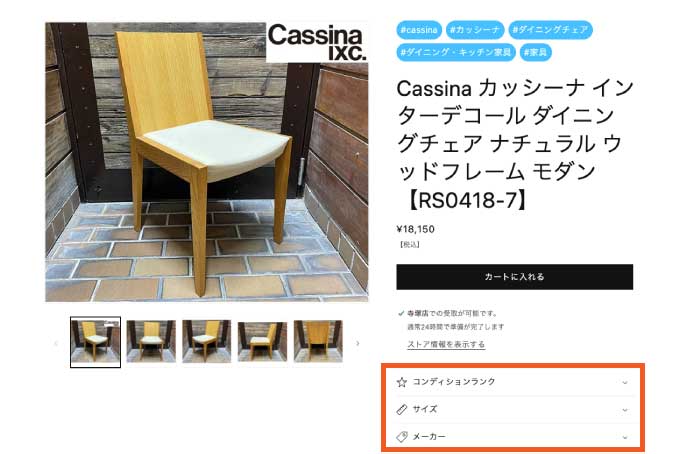Viewport: 680px width, 454px height.
Task: Open the #ダイニング・キッチン家具 tag
Action: coord(456,52)
